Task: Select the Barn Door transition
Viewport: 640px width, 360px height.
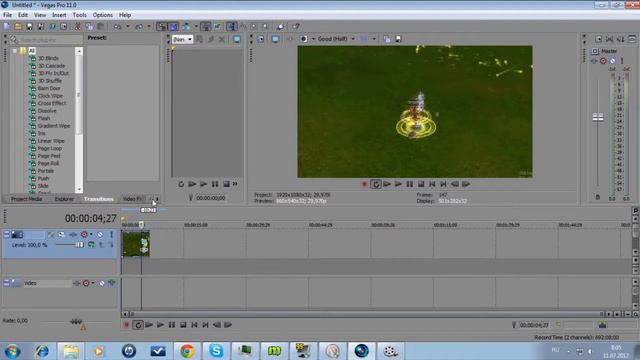Action: (49, 88)
